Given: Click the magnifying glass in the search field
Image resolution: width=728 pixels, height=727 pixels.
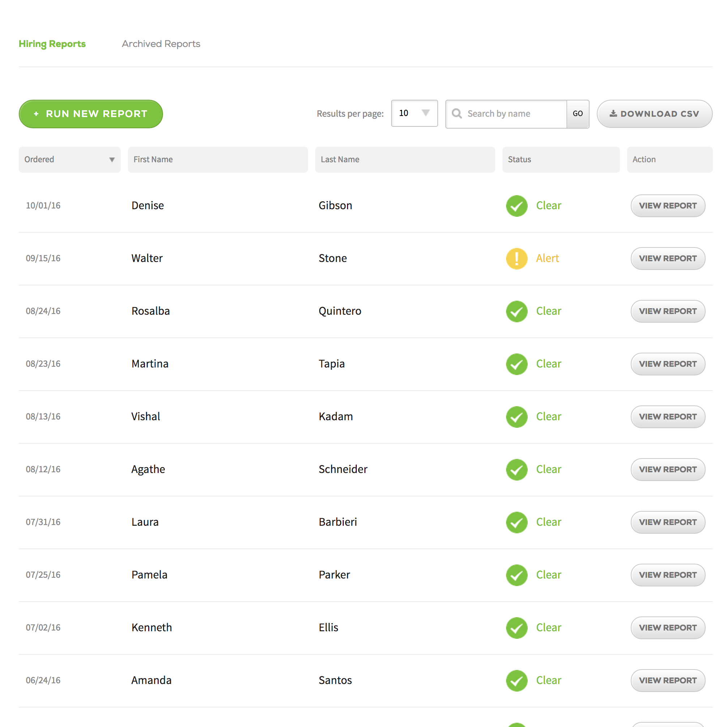Looking at the screenshot, I should click(x=457, y=113).
